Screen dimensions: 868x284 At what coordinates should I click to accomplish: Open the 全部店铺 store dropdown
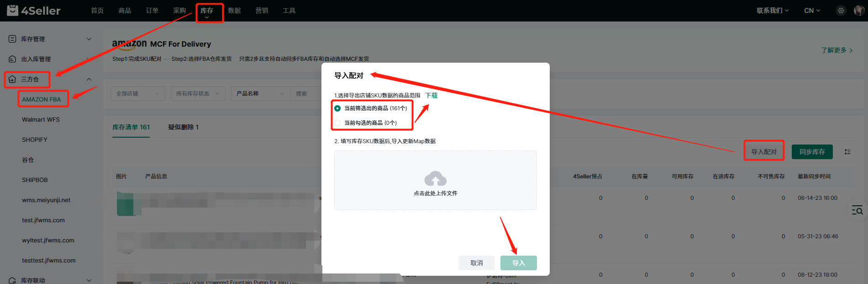tap(137, 94)
